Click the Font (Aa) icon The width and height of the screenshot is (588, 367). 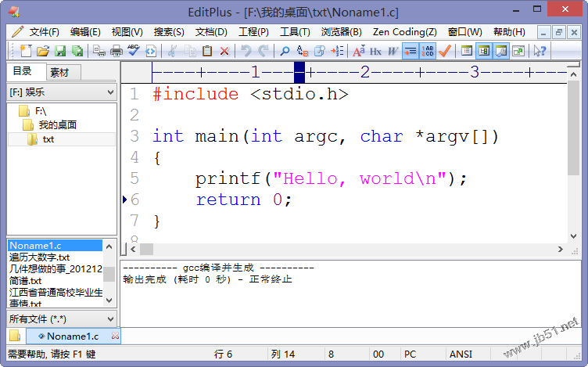tap(358, 51)
